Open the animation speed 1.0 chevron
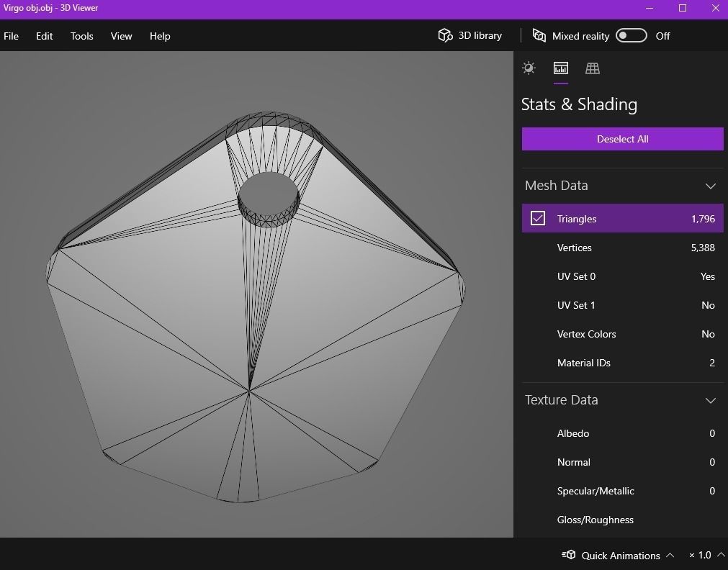The image size is (728, 570). click(x=721, y=555)
